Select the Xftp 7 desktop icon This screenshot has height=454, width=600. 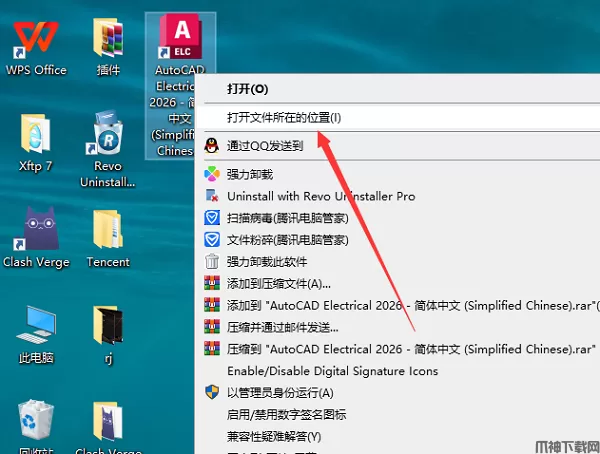click(x=36, y=133)
